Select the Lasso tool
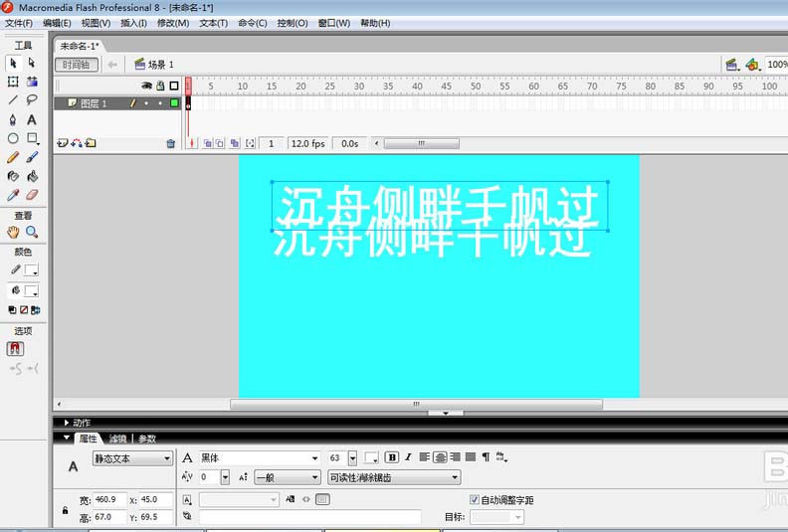This screenshot has height=532, width=788. [32, 100]
